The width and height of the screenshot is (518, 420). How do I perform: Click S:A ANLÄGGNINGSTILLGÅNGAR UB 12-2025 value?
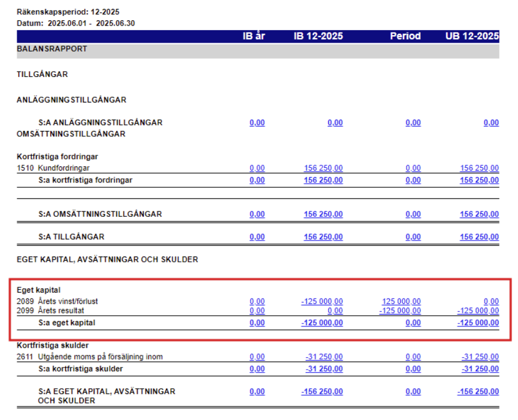[x=491, y=123]
